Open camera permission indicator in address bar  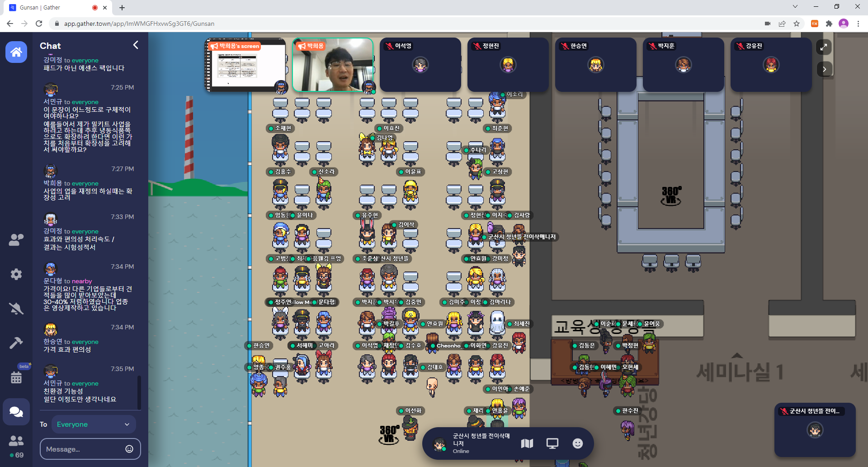pyautogui.click(x=768, y=24)
